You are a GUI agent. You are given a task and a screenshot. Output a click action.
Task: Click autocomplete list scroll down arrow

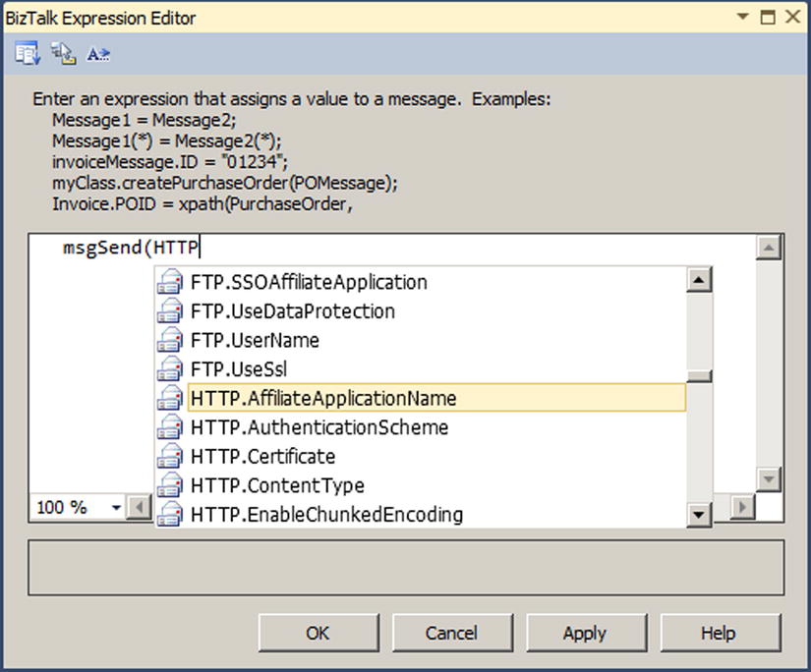[x=699, y=515]
